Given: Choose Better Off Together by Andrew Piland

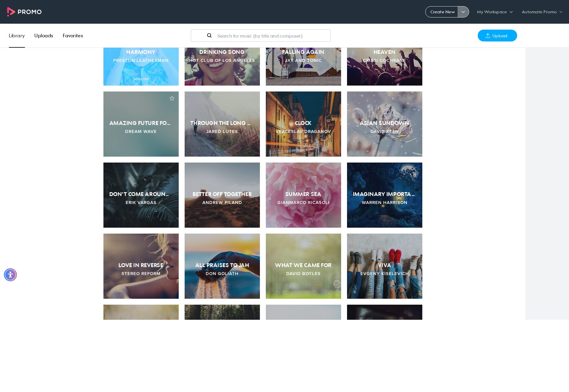Looking at the screenshot, I should 222,195.
